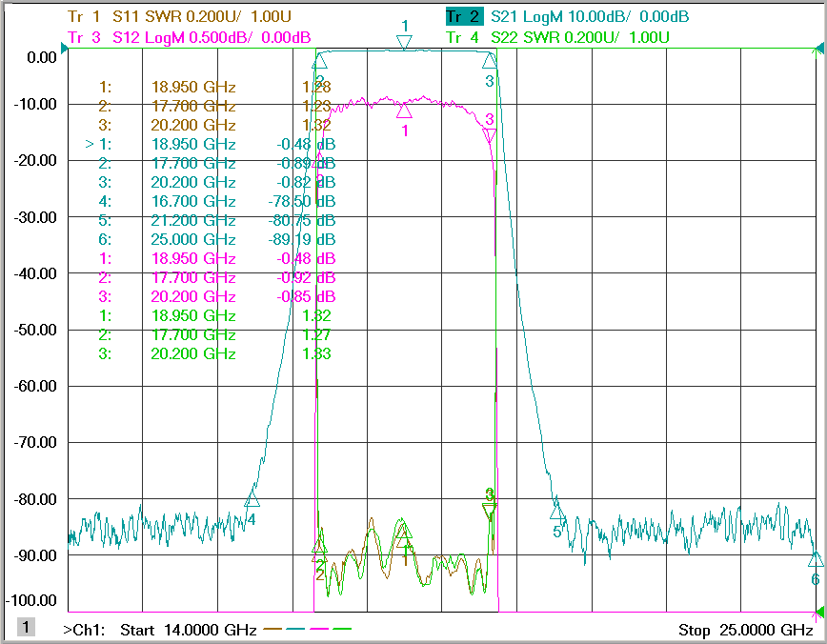Click the 25.000 GHz marker 6 frequency
The width and height of the screenshot is (827, 644).
193,239
